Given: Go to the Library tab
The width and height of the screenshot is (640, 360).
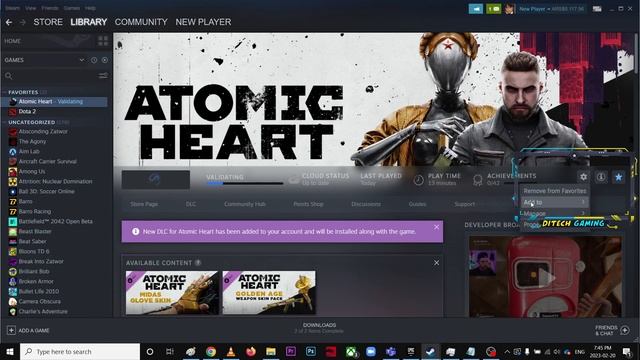Looking at the screenshot, I should (89, 22).
